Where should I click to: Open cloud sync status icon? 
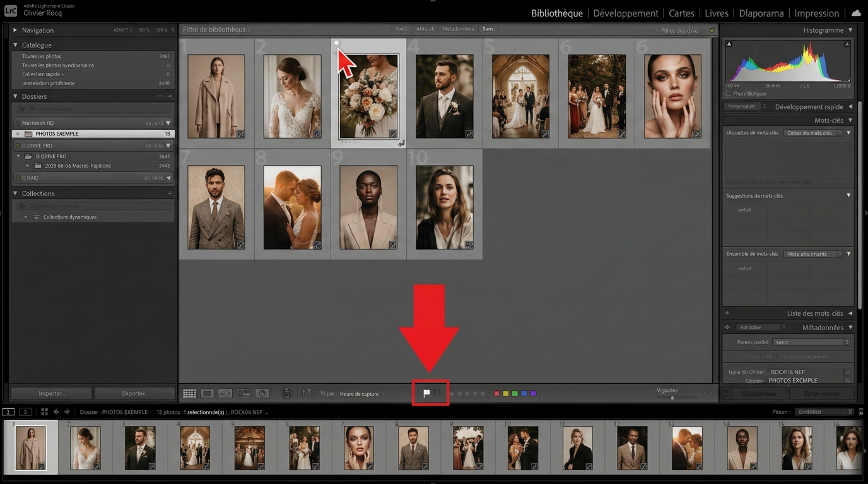856,13
